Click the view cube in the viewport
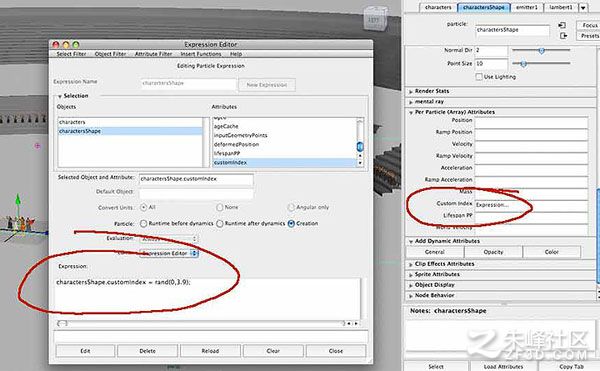The height and width of the screenshot is (371, 600). coord(374,18)
